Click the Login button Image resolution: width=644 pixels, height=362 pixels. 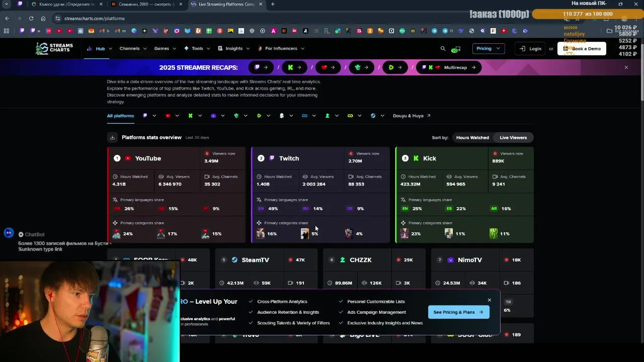tap(530, 49)
